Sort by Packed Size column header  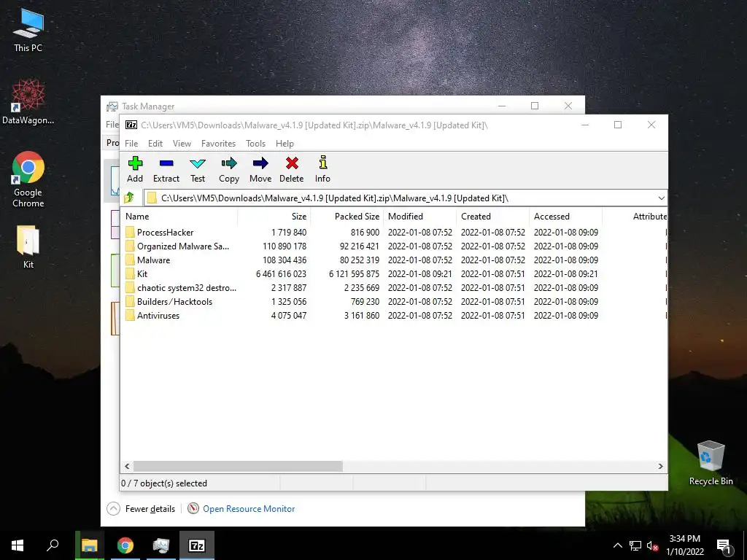coord(347,216)
